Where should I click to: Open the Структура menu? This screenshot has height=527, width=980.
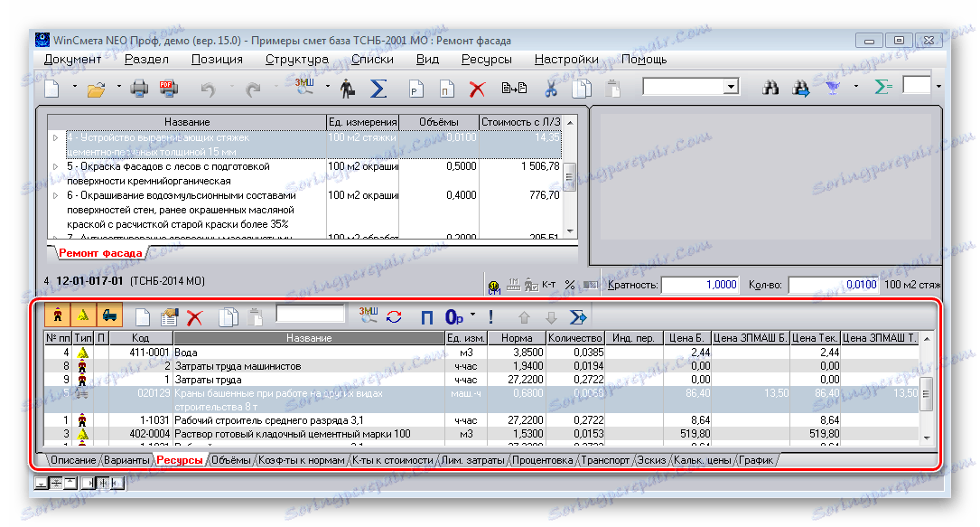pyautogui.click(x=297, y=60)
